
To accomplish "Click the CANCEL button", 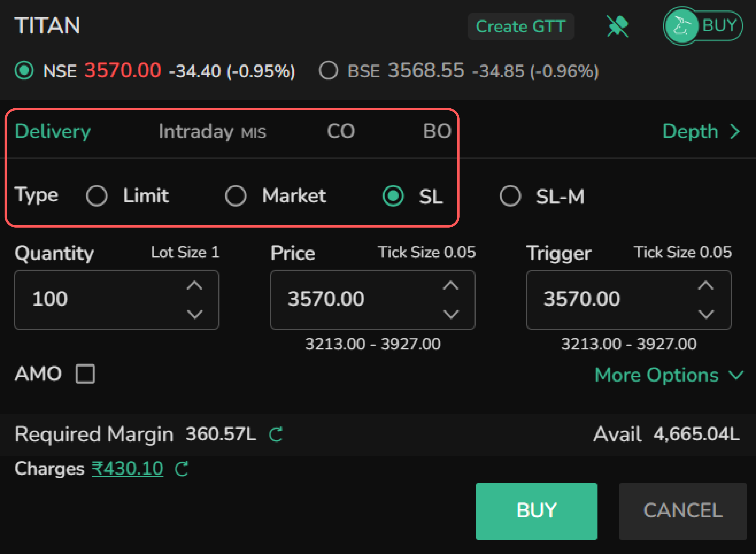I will point(682,511).
